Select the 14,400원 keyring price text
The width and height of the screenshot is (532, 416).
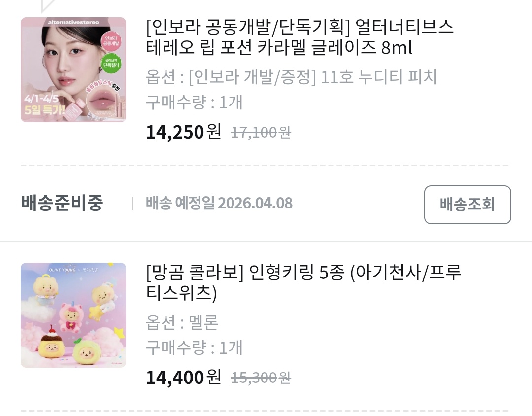pos(184,377)
